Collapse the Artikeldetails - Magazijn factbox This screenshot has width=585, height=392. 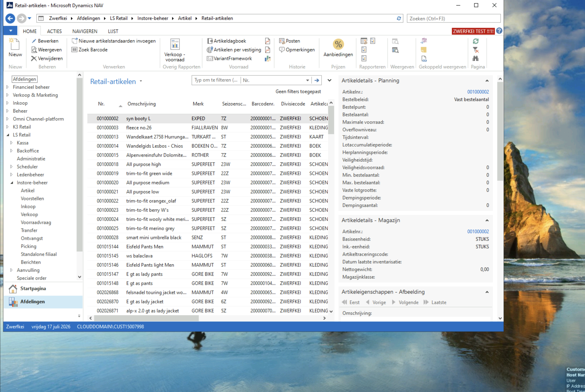[x=487, y=220]
